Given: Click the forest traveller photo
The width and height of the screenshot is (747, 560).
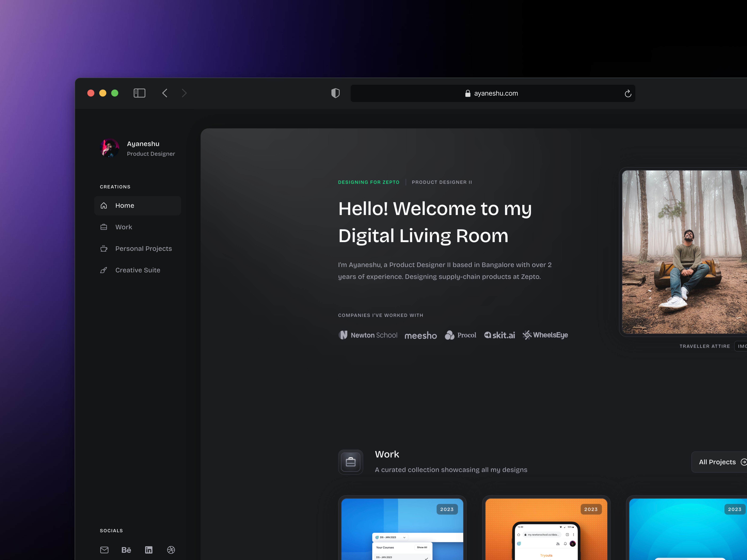Looking at the screenshot, I should (x=684, y=252).
